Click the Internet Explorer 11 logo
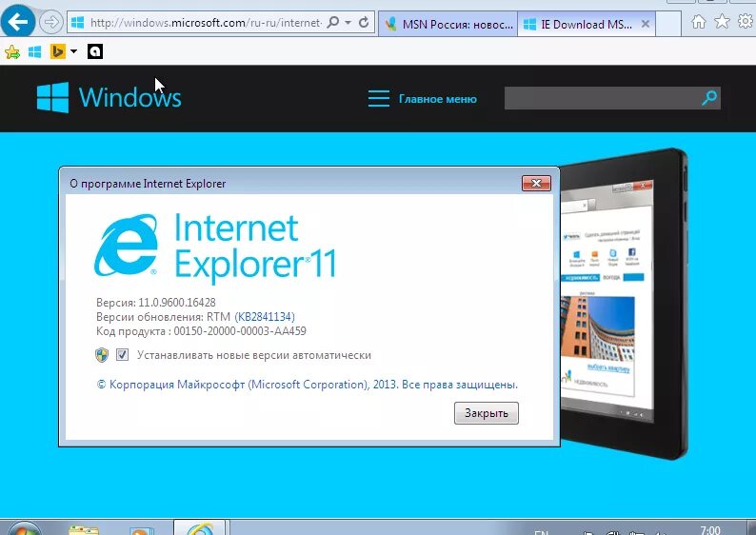Viewport: 756px width, 535px height. pyautogui.click(x=215, y=248)
